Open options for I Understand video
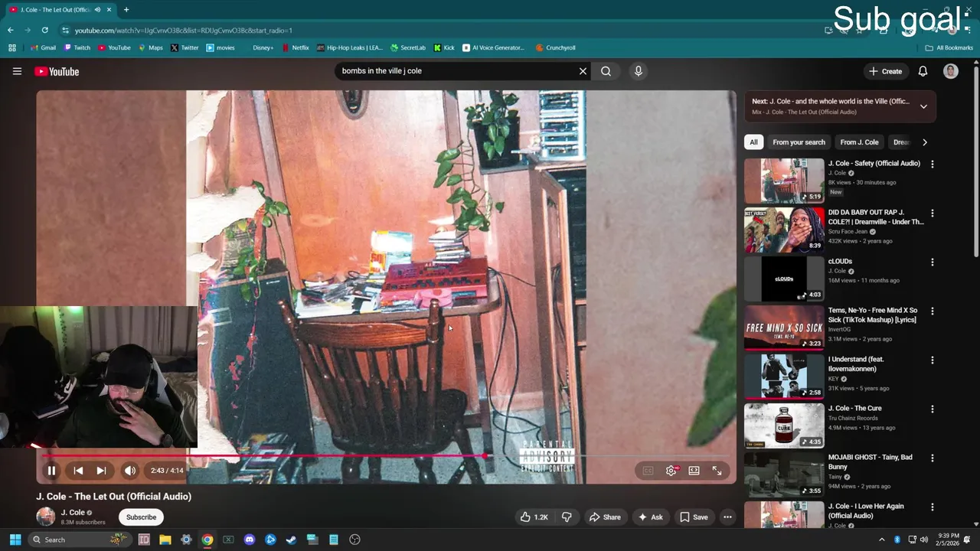980x551 pixels. point(932,360)
